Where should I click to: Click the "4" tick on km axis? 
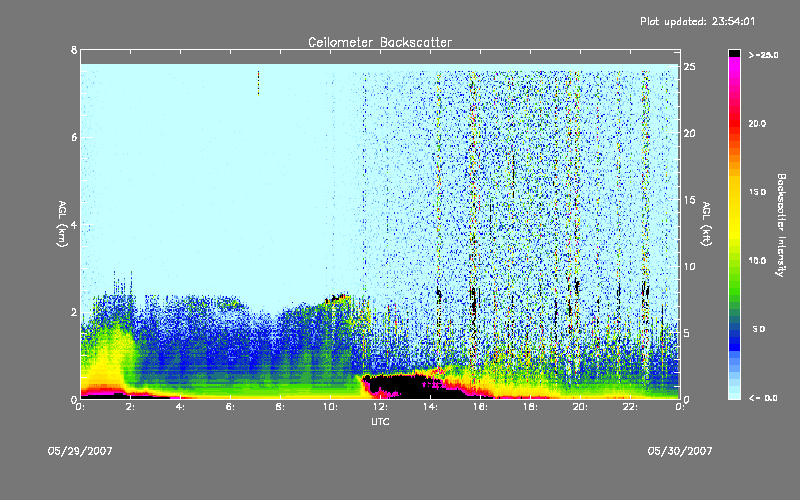[74, 224]
